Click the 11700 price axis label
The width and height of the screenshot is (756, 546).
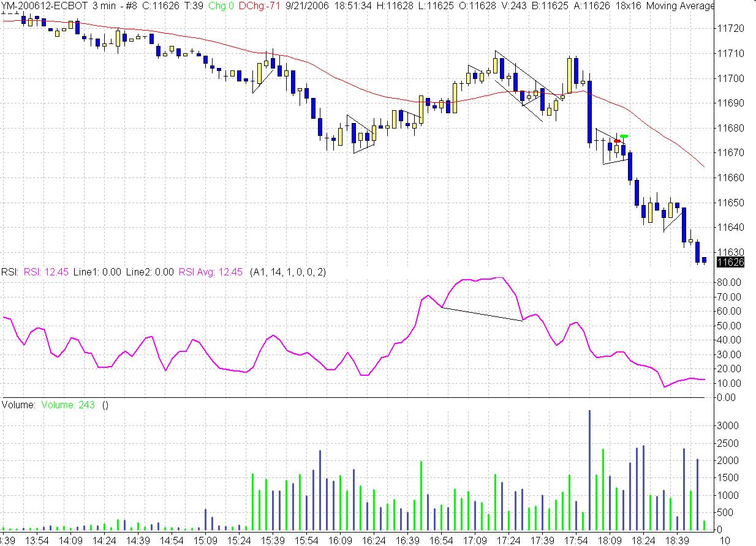pos(730,78)
